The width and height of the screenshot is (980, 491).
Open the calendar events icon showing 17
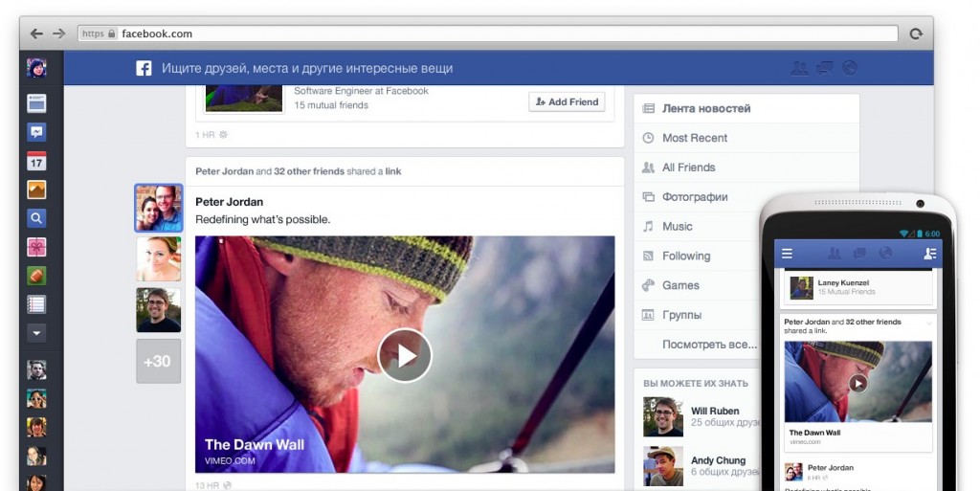click(36, 161)
